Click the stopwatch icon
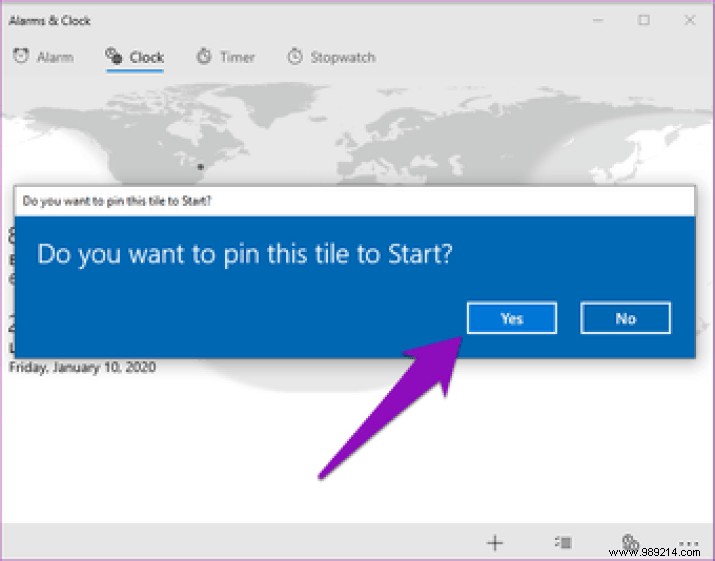 295,56
